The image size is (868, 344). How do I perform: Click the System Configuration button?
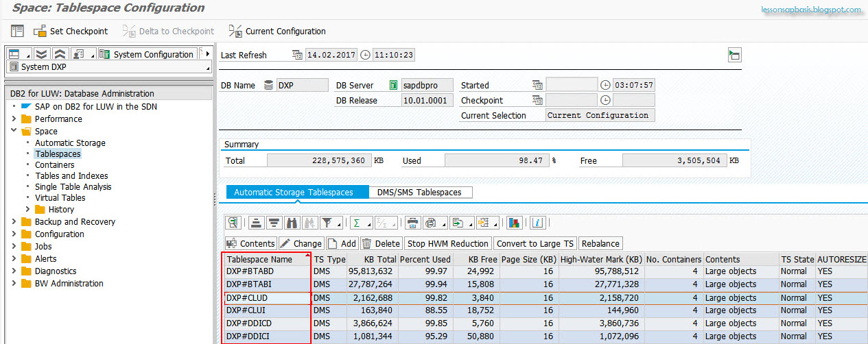[x=147, y=54]
